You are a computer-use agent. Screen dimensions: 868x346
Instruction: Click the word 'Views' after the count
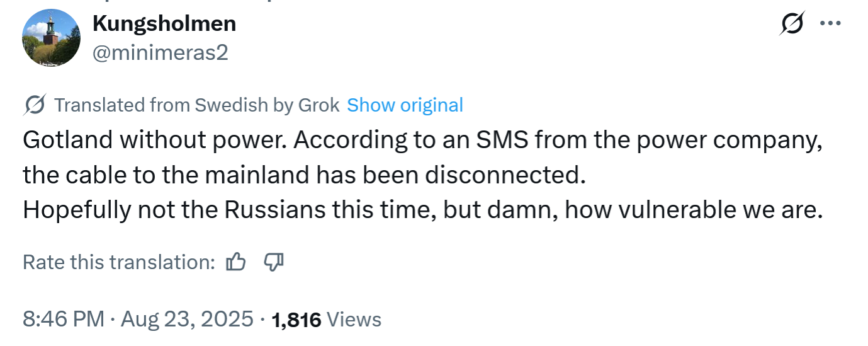click(x=354, y=320)
